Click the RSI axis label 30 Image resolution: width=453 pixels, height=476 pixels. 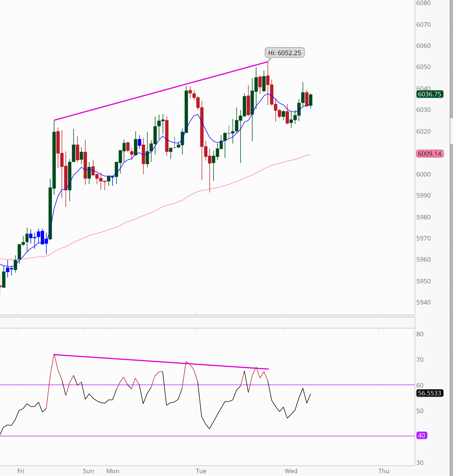[x=420, y=463]
